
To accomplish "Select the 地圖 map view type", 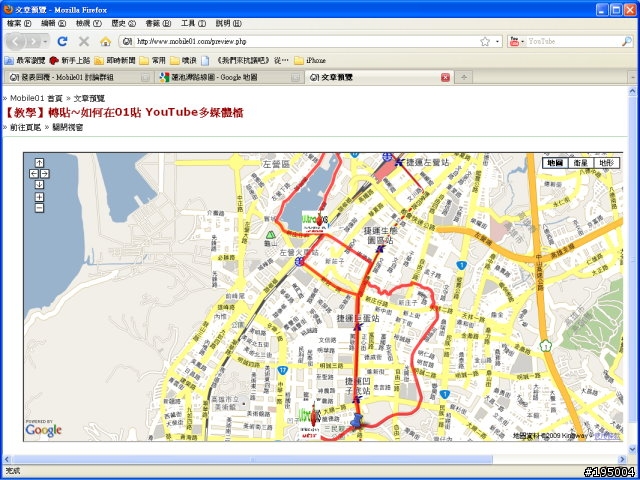I will (555, 163).
